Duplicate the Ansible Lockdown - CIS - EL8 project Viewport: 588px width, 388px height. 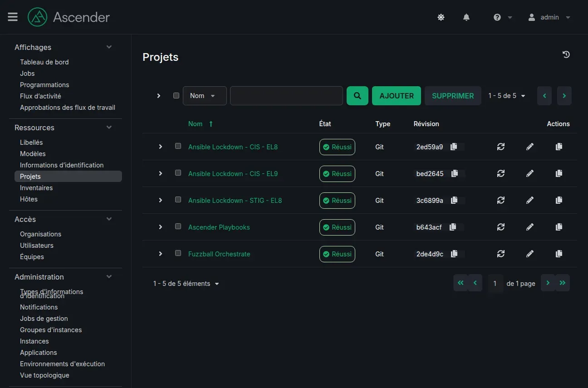(559, 147)
